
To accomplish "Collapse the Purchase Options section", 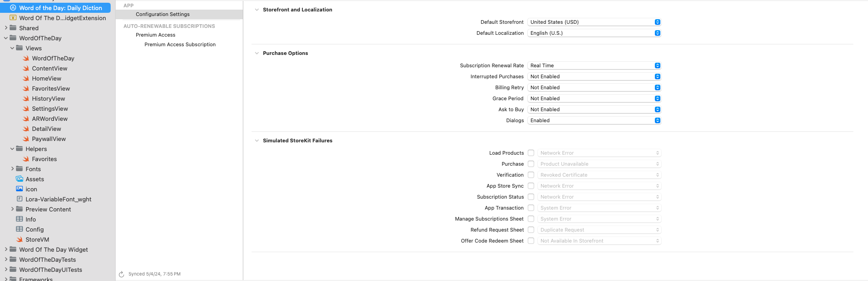I will [x=257, y=54].
